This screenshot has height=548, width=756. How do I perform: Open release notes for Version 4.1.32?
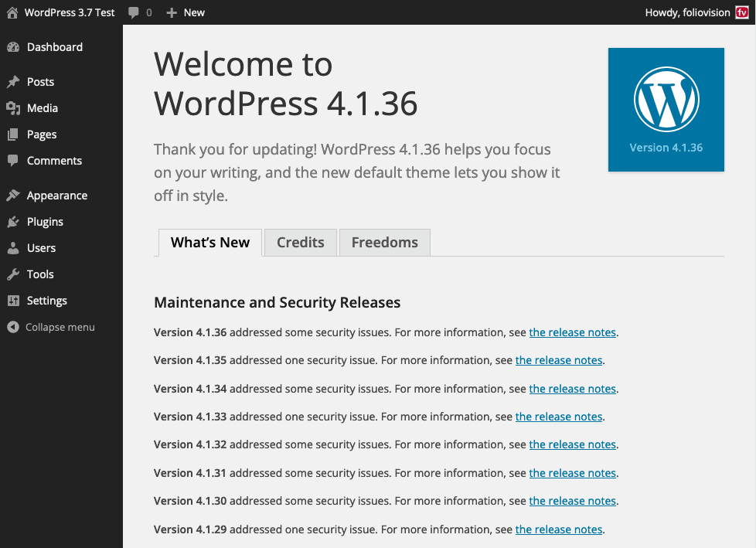coord(572,444)
